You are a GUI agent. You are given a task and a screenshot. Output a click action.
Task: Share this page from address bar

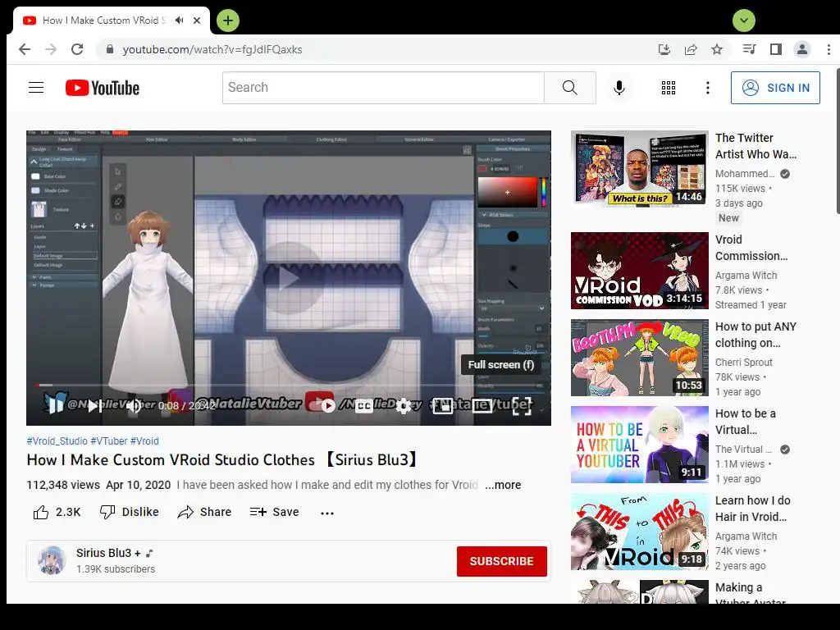(691, 49)
